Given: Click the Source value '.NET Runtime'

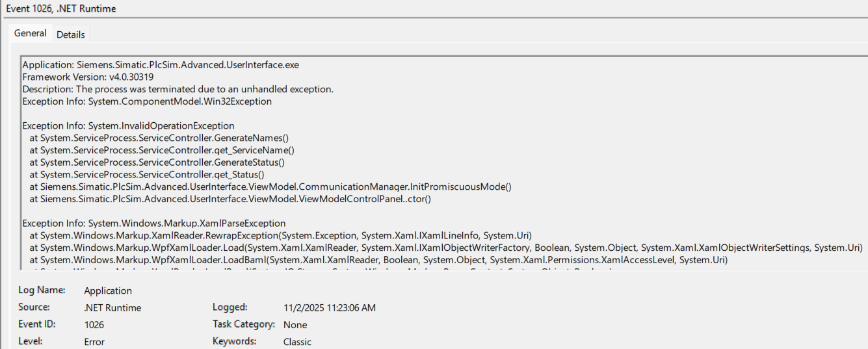Looking at the screenshot, I should [x=112, y=307].
